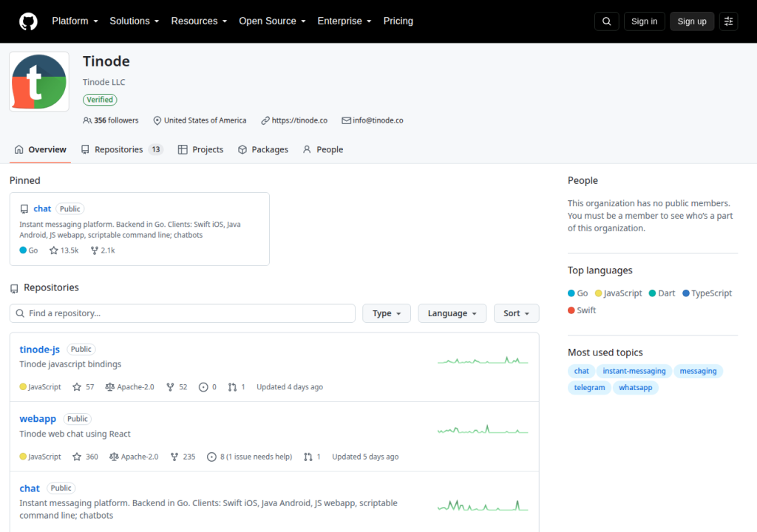Select the telegram topic tag

click(589, 387)
